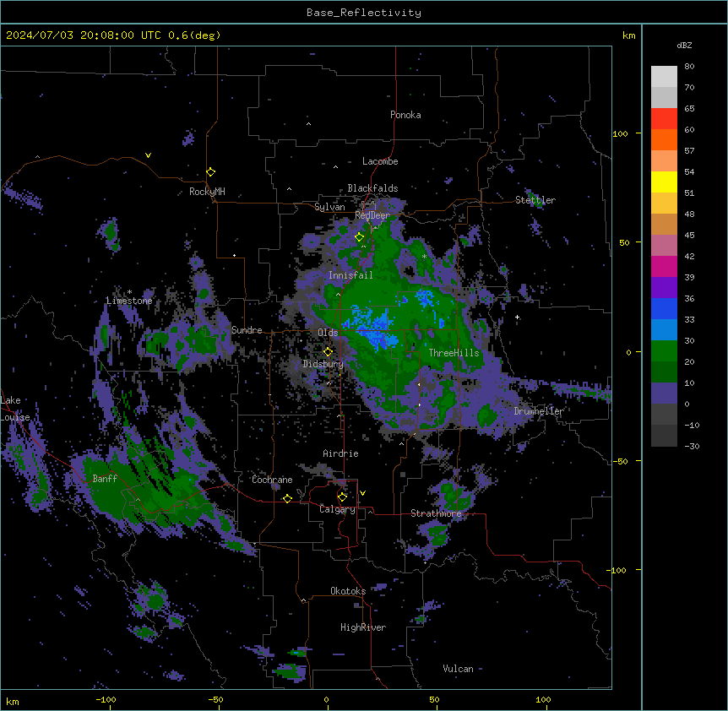Click the light gray 80 dBZ legend swatch
The height and width of the screenshot is (711, 728).
(x=664, y=77)
